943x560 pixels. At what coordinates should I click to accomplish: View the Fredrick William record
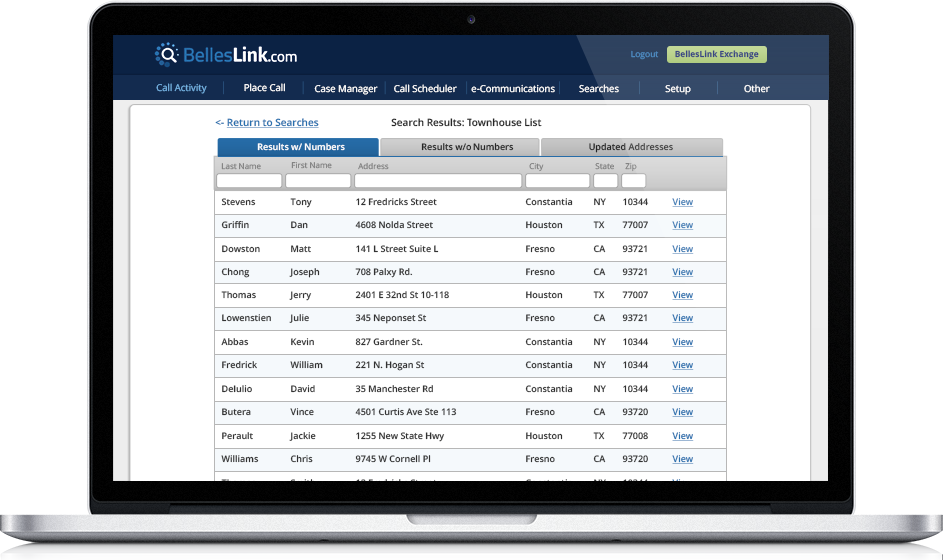click(682, 365)
